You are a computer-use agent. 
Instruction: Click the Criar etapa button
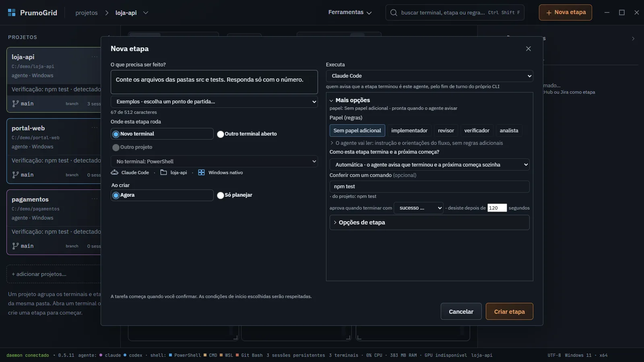510,311
